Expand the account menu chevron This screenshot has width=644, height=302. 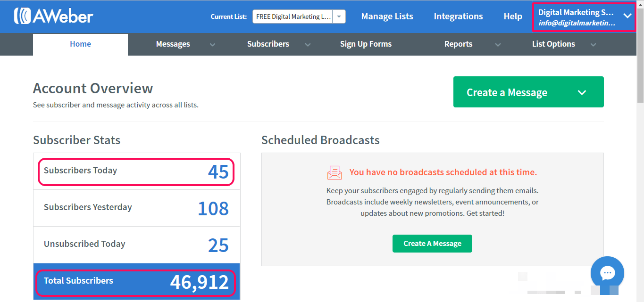pos(627,16)
